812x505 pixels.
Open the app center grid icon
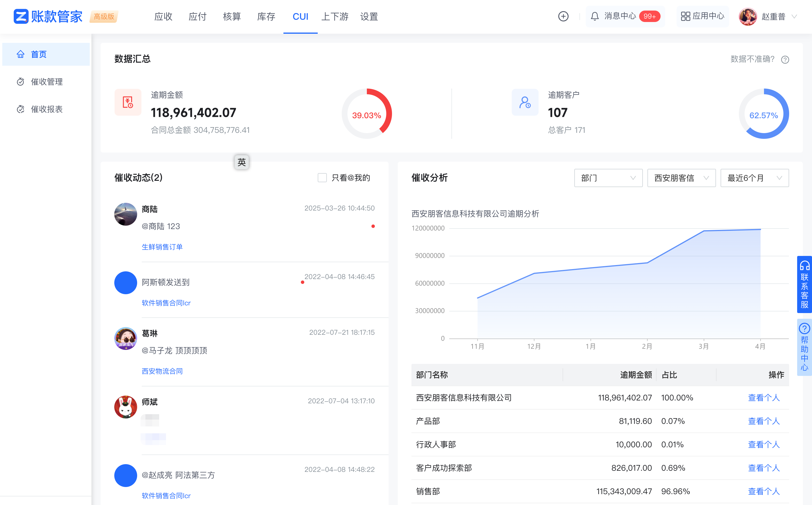tap(685, 16)
